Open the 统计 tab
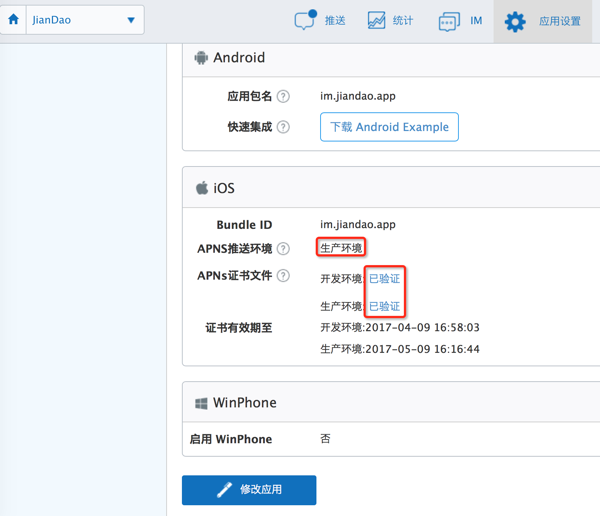Screen dimensions: 600x516 (403, 21)
